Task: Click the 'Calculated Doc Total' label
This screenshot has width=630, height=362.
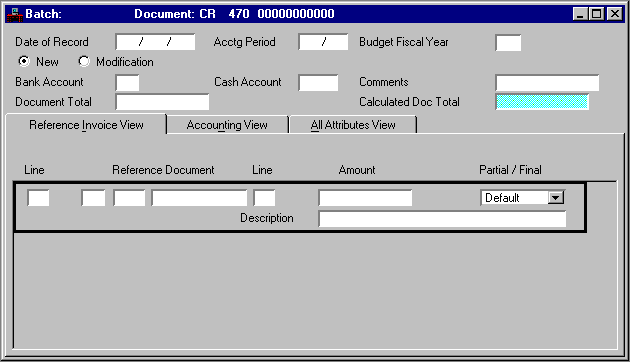Action: [x=409, y=102]
